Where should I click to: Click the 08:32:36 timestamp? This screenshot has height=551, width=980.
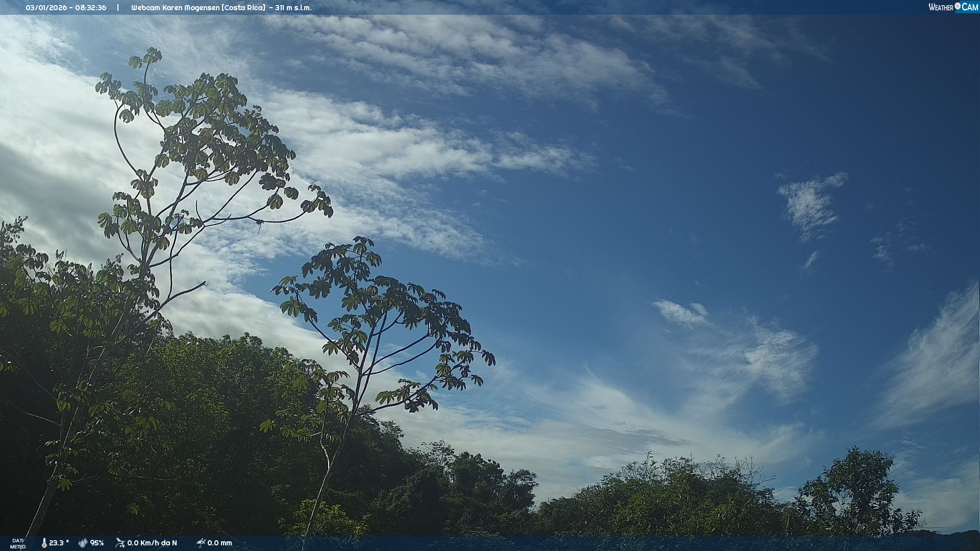pyautogui.click(x=91, y=8)
